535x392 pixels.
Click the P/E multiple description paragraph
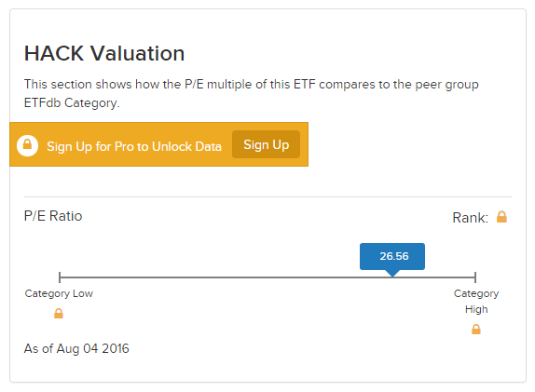251,93
